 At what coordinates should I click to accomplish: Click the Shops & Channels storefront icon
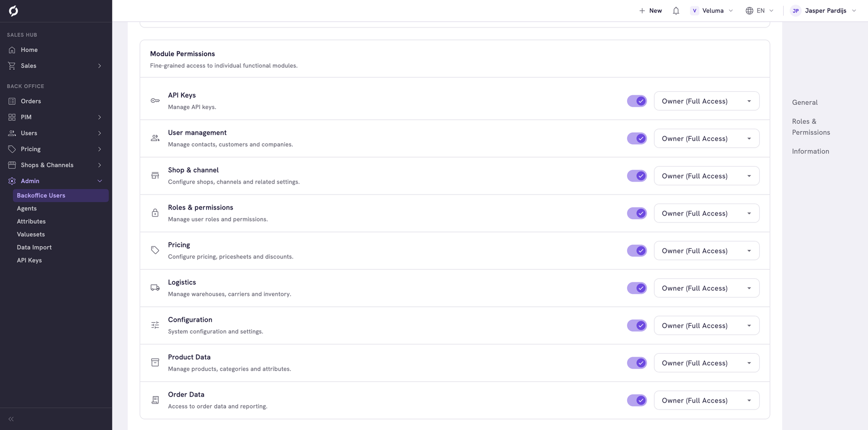pyautogui.click(x=12, y=165)
